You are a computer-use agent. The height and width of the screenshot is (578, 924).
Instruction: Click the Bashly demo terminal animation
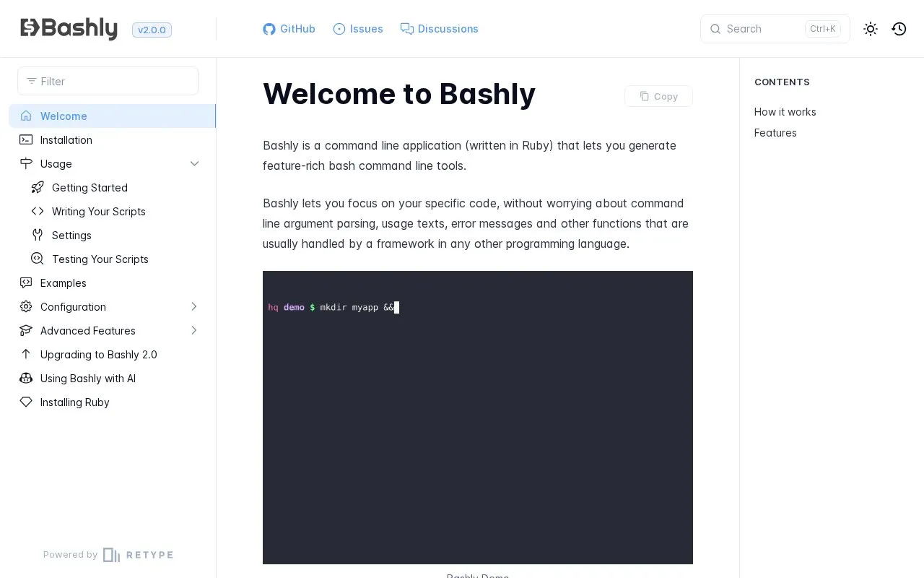pos(478,418)
